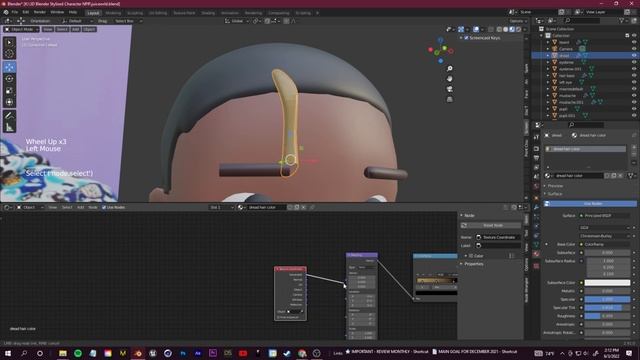The height and width of the screenshot is (360, 640).
Task: Open the viewport Add menu button
Action: pos(76,29)
